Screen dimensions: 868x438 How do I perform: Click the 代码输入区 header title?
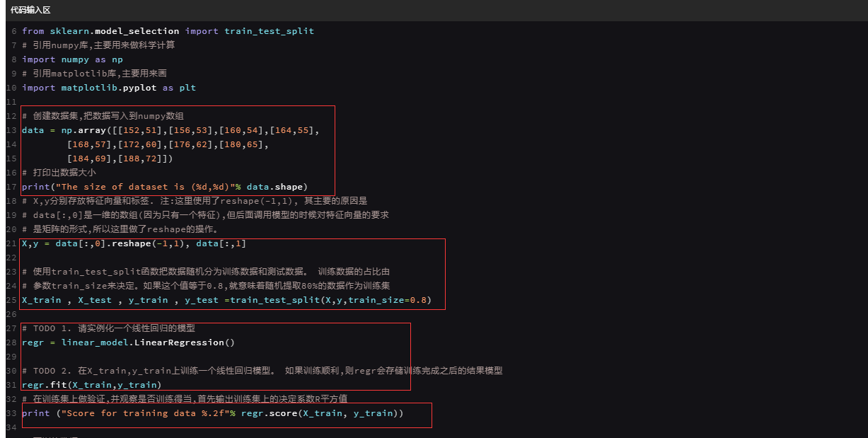point(30,10)
